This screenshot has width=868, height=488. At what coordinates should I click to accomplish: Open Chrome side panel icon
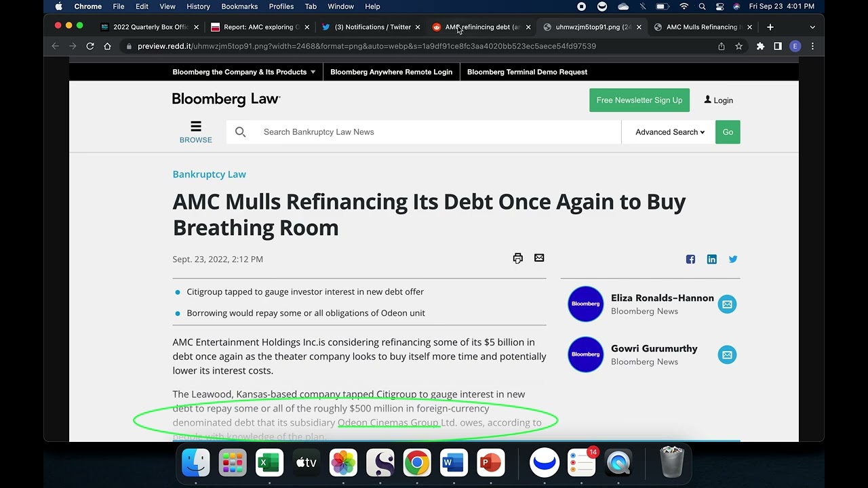tap(778, 46)
